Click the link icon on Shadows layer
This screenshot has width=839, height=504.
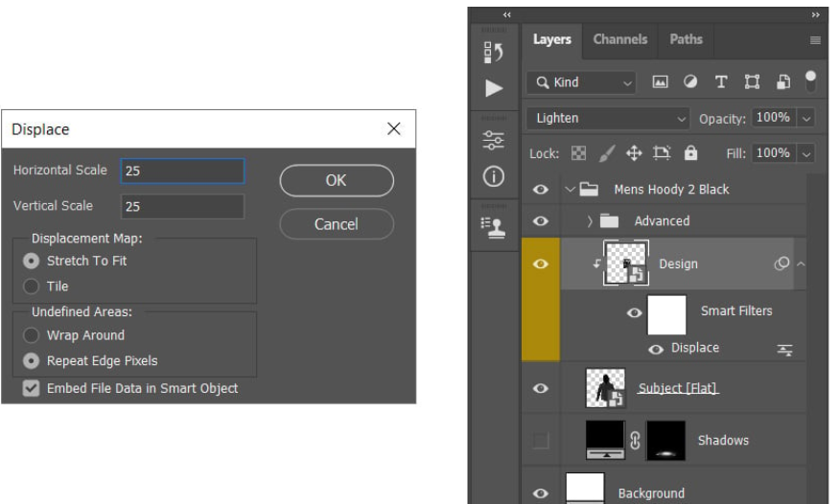pos(635,441)
